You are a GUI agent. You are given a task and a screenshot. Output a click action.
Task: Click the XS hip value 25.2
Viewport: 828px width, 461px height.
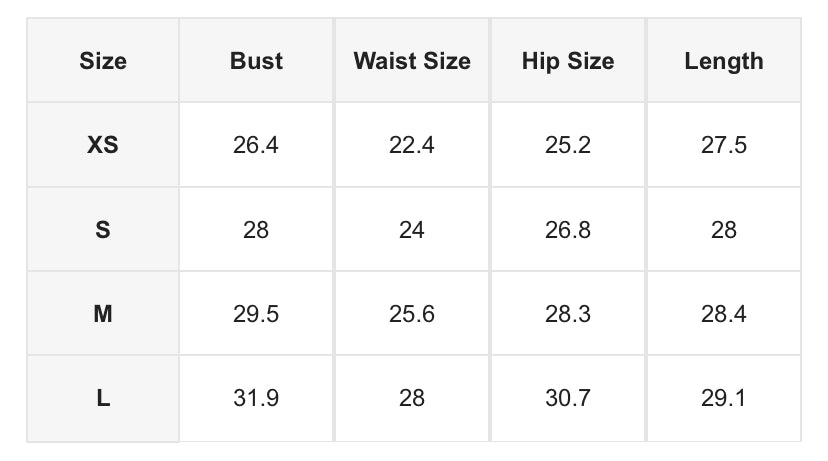tap(568, 145)
